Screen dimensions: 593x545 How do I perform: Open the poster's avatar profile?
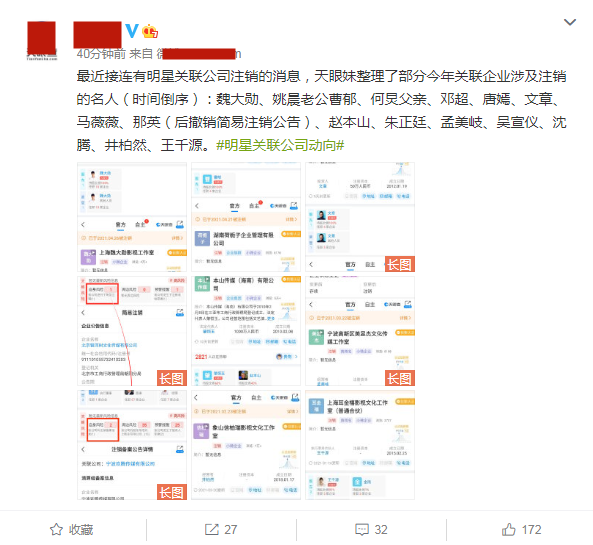[x=42, y=40]
